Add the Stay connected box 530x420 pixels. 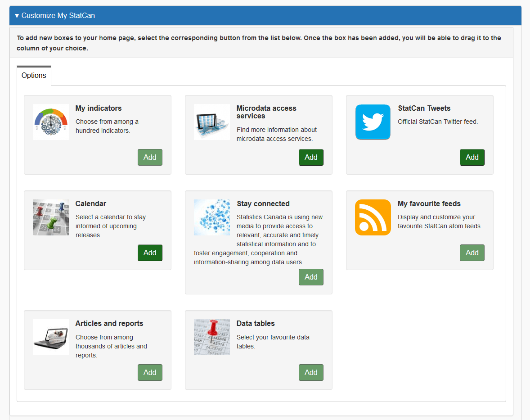(311, 277)
